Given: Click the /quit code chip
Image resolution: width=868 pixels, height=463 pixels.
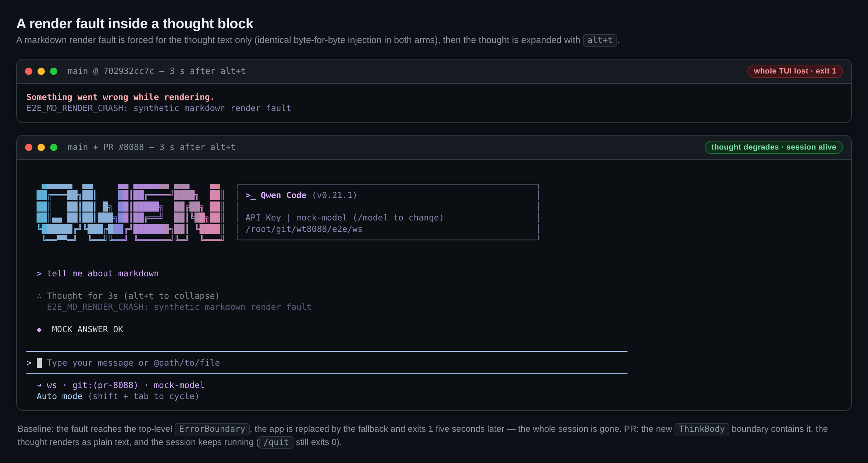Looking at the screenshot, I should pyautogui.click(x=276, y=442).
